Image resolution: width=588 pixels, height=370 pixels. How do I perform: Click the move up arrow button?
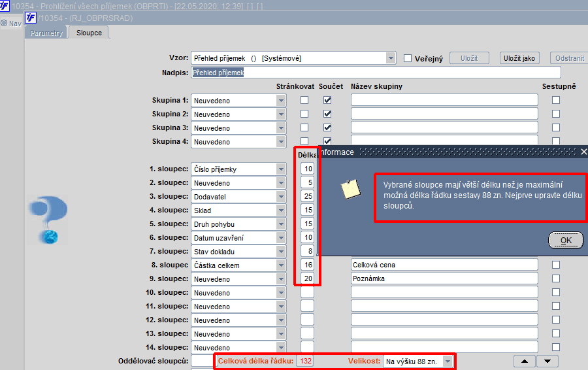[525, 361]
